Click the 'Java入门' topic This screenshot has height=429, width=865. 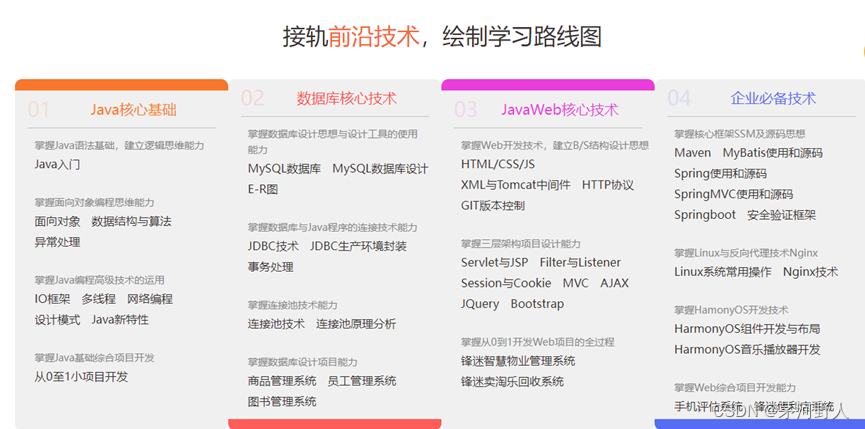coord(57,164)
